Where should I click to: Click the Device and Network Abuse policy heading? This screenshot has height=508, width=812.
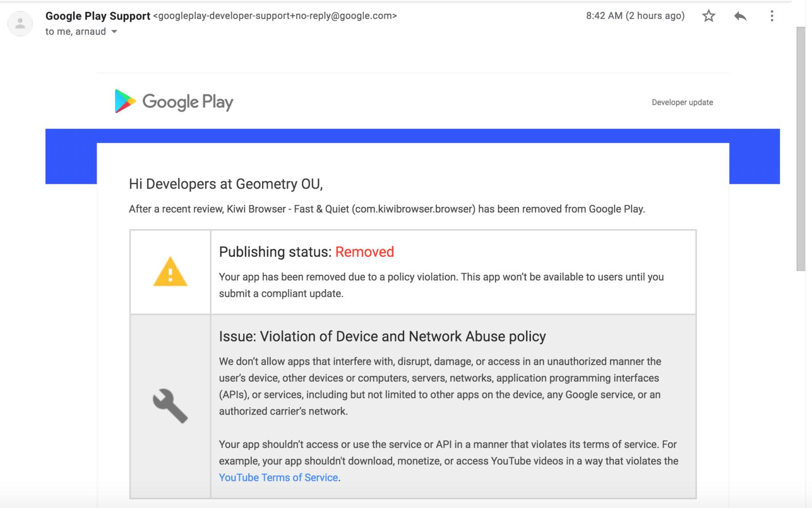click(x=382, y=336)
